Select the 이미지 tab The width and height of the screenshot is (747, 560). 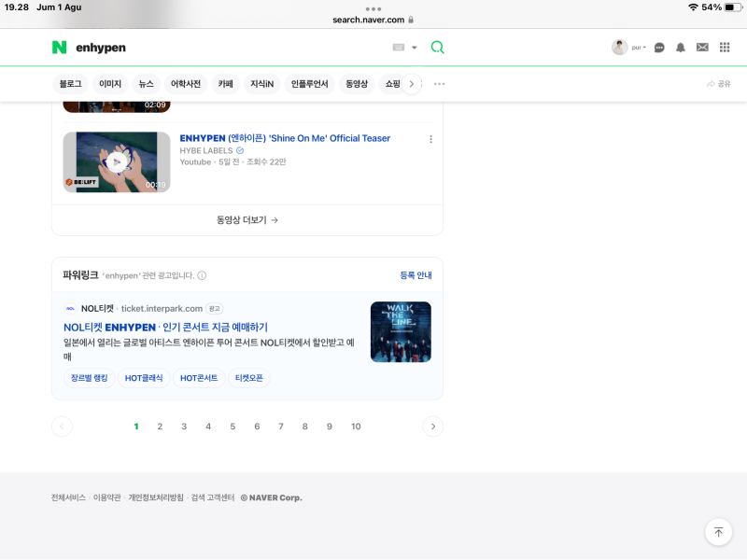point(110,84)
